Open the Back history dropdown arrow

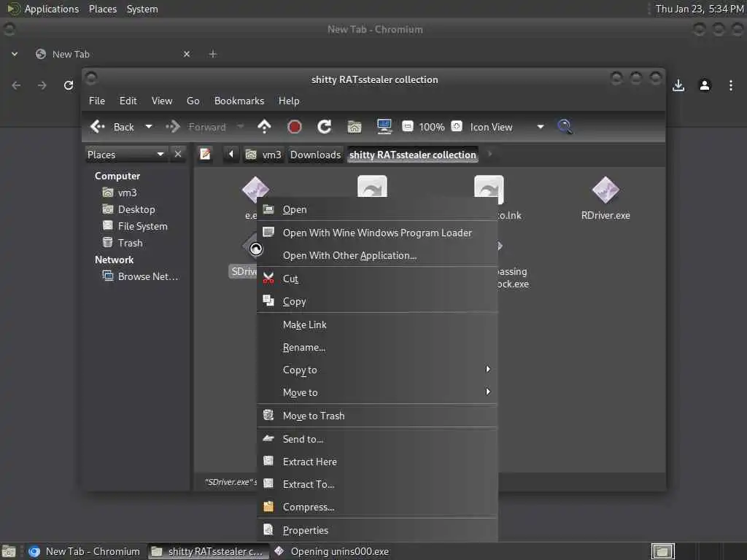click(149, 127)
